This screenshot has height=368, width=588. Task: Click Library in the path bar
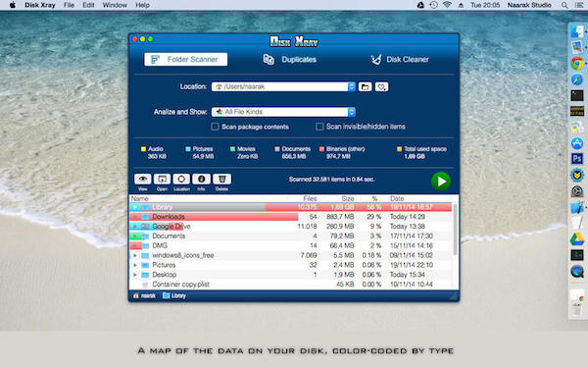coord(174,296)
